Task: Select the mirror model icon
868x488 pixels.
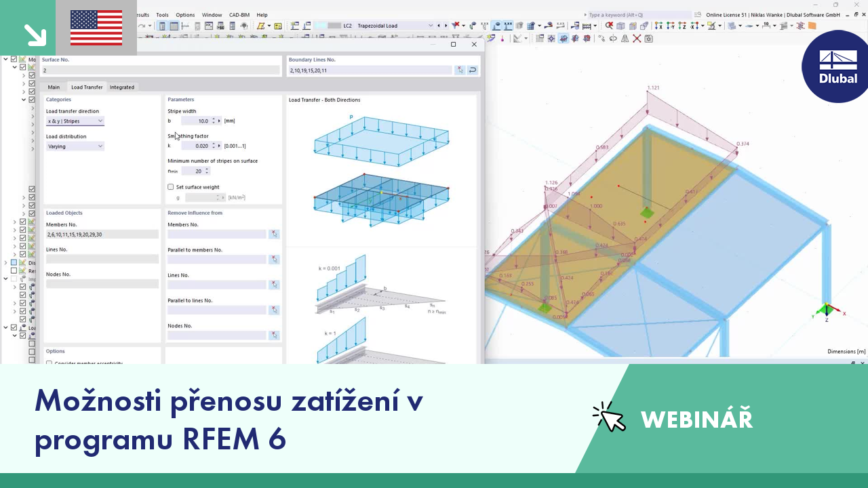Action: (x=625, y=39)
